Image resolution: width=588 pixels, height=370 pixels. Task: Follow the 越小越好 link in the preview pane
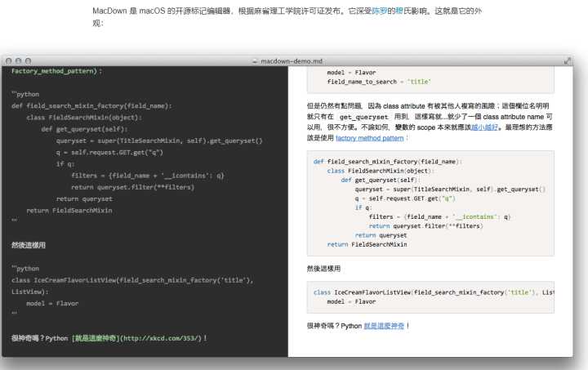tap(484, 127)
